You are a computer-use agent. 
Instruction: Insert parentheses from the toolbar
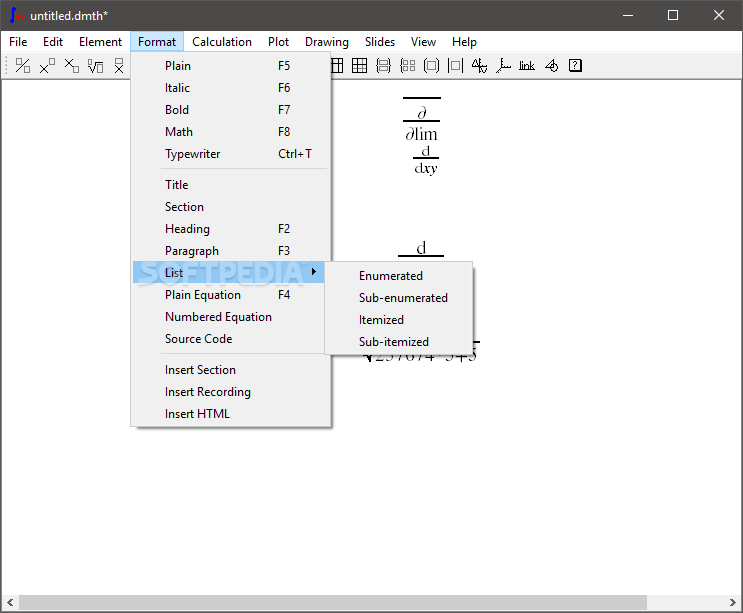(x=431, y=65)
